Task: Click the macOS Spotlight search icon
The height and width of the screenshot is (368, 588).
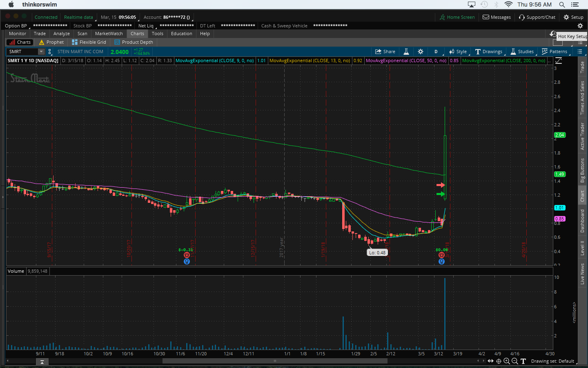Action: 562,4
